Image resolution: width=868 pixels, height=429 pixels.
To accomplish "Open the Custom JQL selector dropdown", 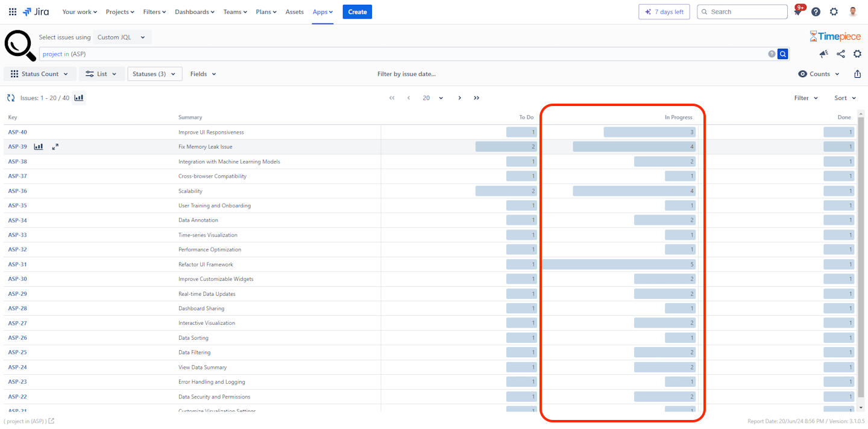I will (x=122, y=37).
